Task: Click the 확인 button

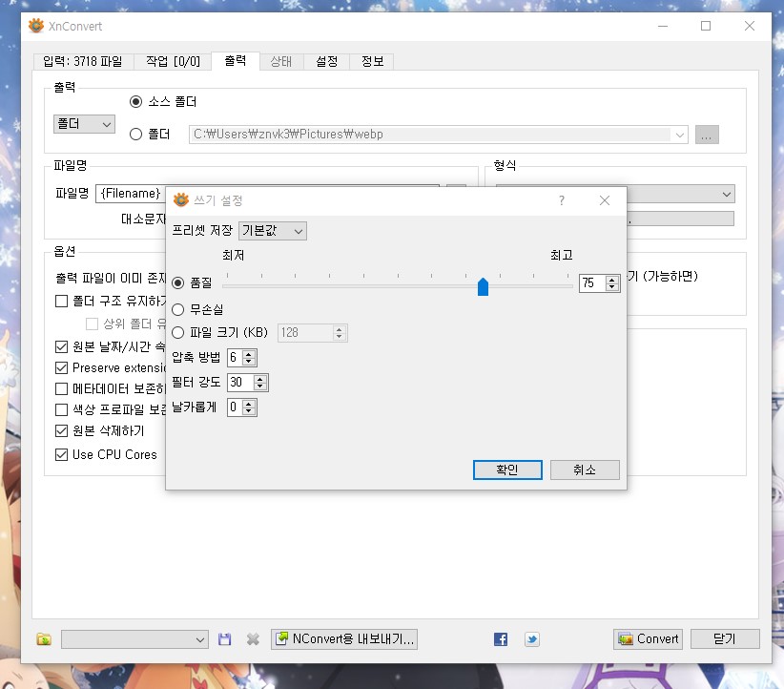Action: pyautogui.click(x=507, y=470)
